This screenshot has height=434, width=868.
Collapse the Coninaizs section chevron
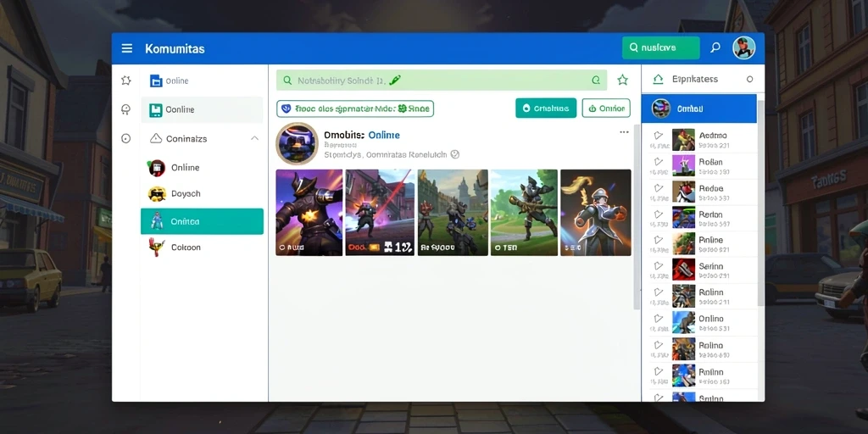point(254,138)
